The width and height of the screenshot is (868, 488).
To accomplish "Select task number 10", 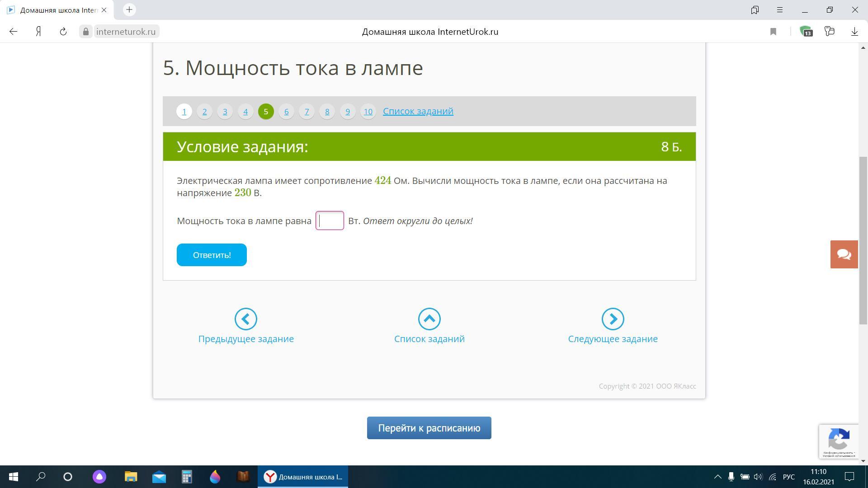I will (x=368, y=112).
